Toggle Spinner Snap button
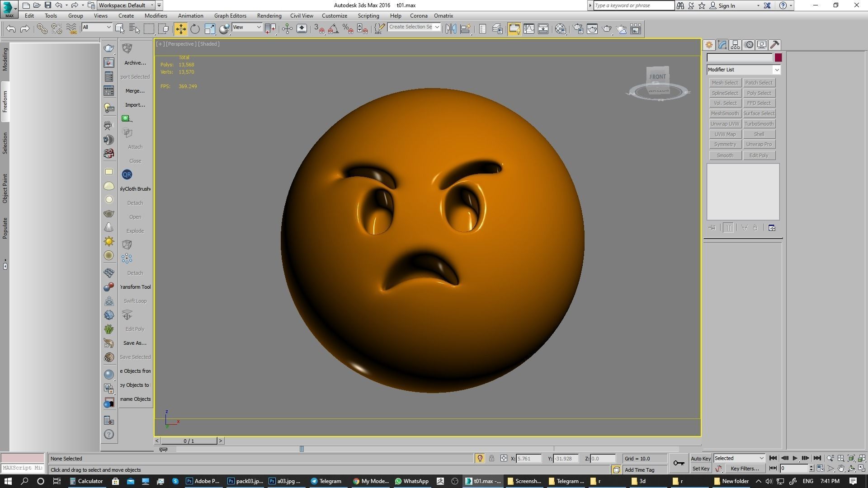This screenshot has height=488, width=868. click(x=362, y=29)
